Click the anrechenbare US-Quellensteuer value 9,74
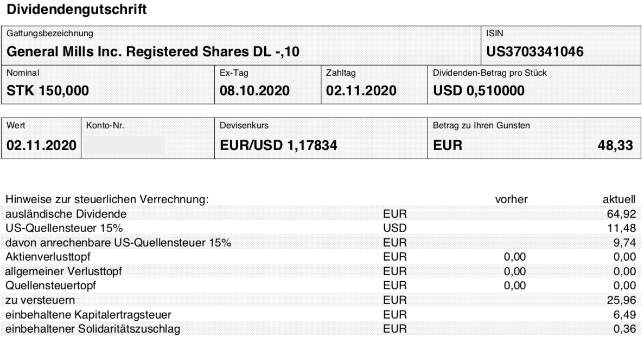This screenshot has height=337, width=644. tap(624, 243)
